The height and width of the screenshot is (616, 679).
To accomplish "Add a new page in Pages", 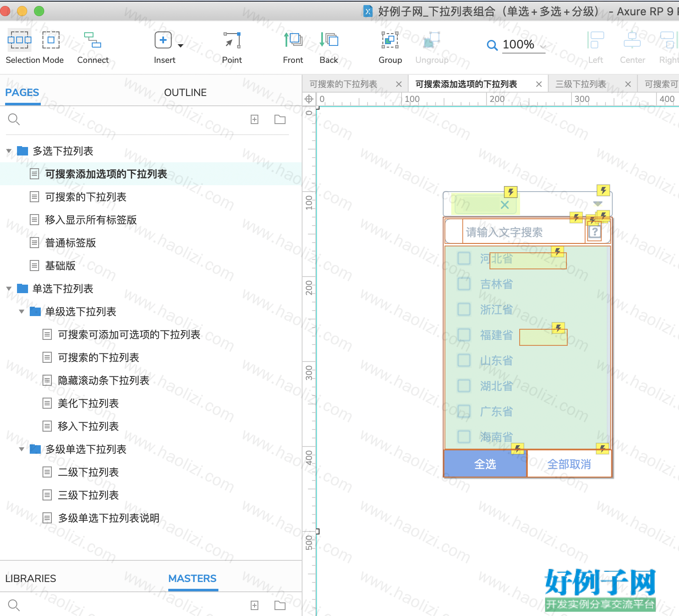I will tap(255, 119).
